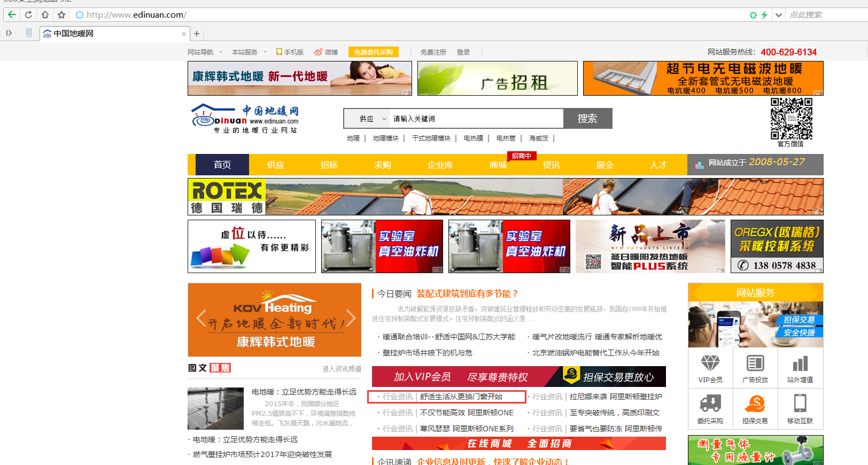The image size is (868, 465).
Task: Select the 求购 navigation tab
Action: tap(383, 165)
